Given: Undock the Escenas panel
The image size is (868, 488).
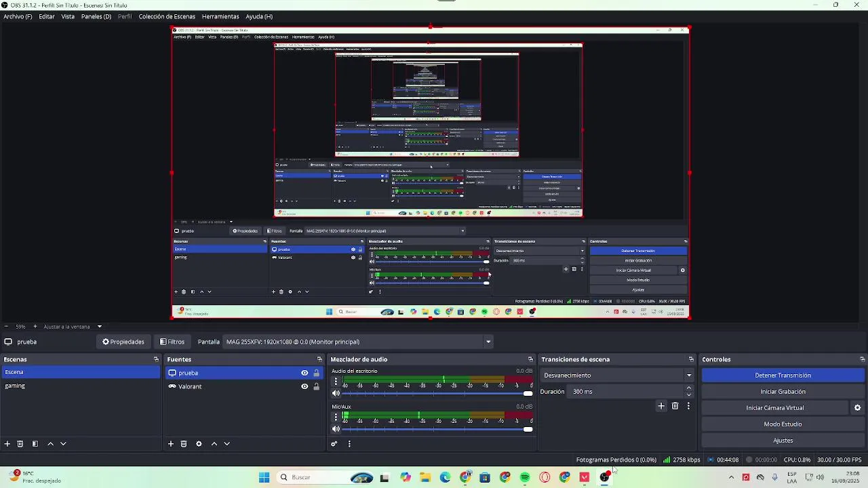Looking at the screenshot, I should pos(156,359).
